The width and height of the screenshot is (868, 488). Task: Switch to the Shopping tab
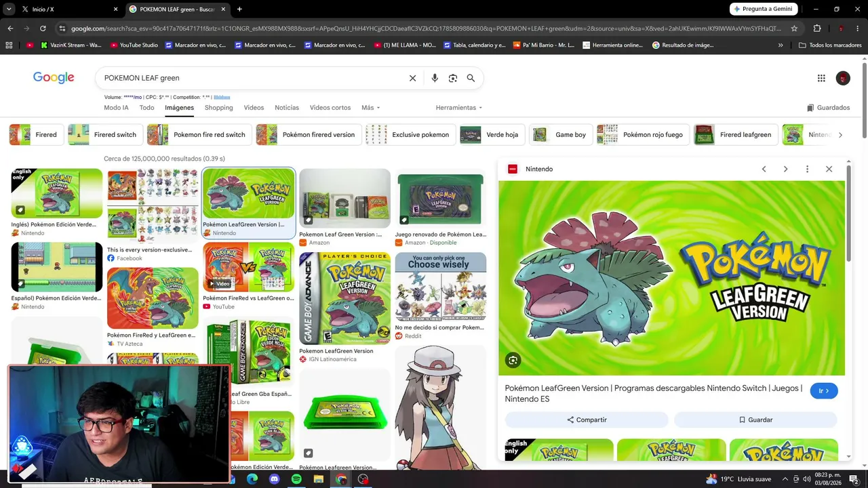pyautogui.click(x=218, y=108)
